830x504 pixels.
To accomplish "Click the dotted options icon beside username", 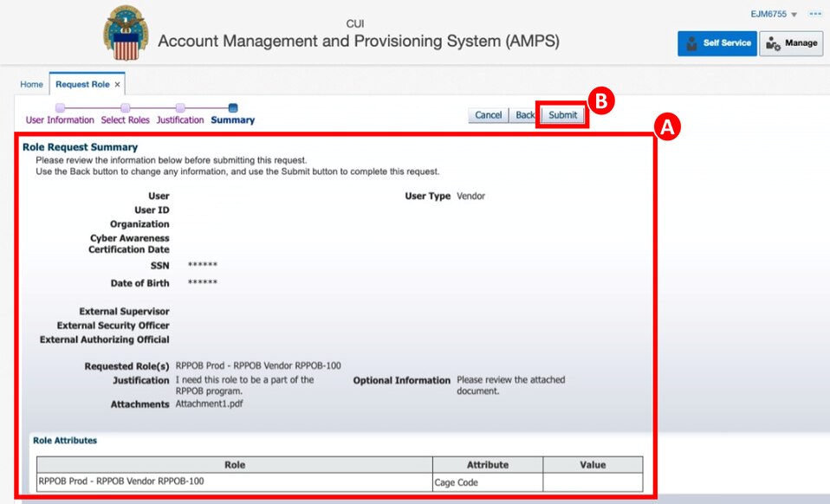I will pos(814,15).
